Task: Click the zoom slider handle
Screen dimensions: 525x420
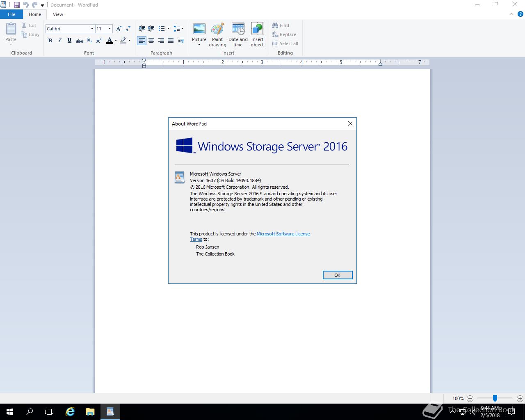Action: pos(495,398)
